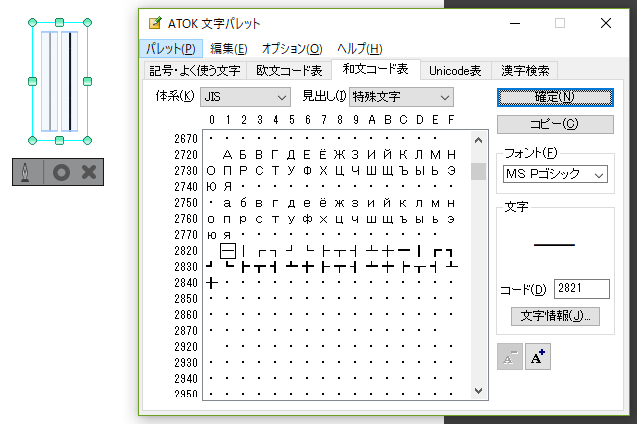Click the shrink character A- icon
Screen dimensions: 637x424
click(x=510, y=357)
